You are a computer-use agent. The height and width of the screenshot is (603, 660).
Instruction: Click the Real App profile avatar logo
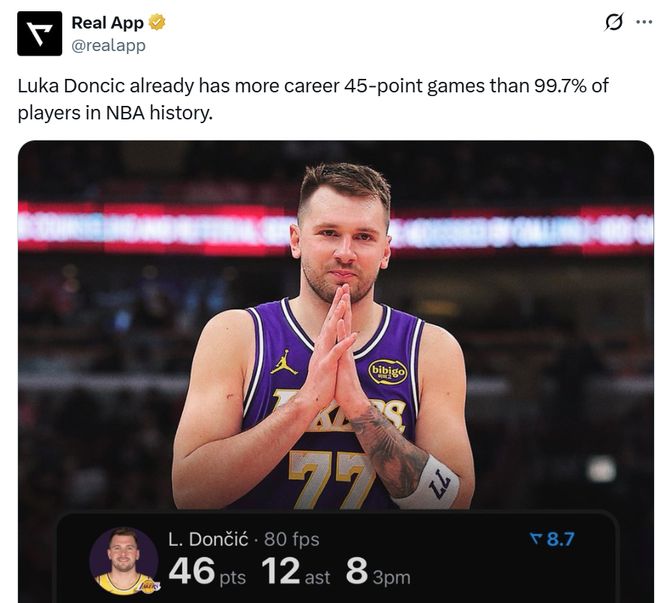point(39,33)
